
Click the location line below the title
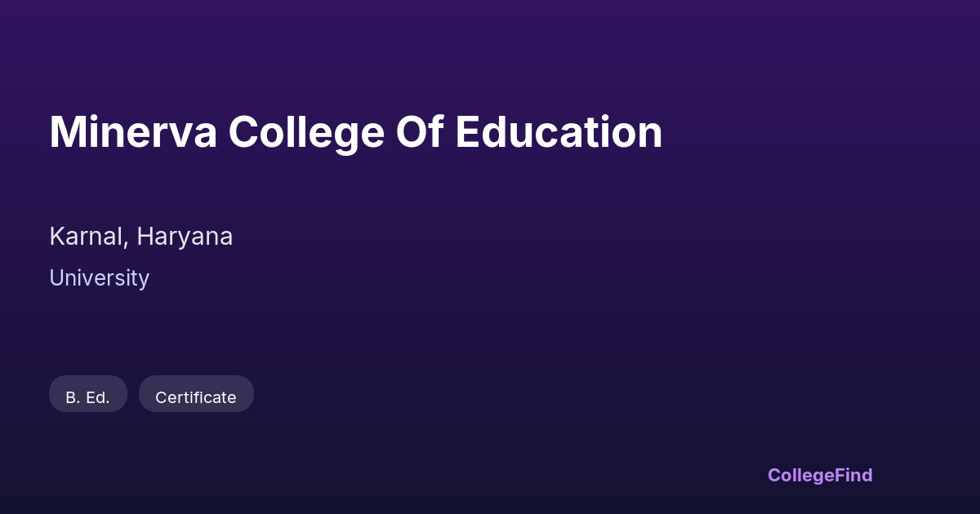point(140,237)
